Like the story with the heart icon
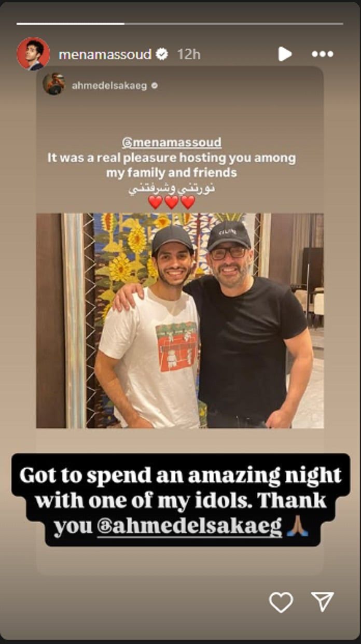 [281, 602]
